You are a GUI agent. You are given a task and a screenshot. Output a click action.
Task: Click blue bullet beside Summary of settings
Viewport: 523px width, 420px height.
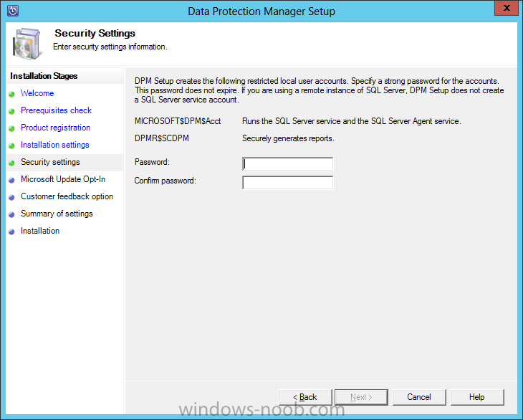(12, 214)
